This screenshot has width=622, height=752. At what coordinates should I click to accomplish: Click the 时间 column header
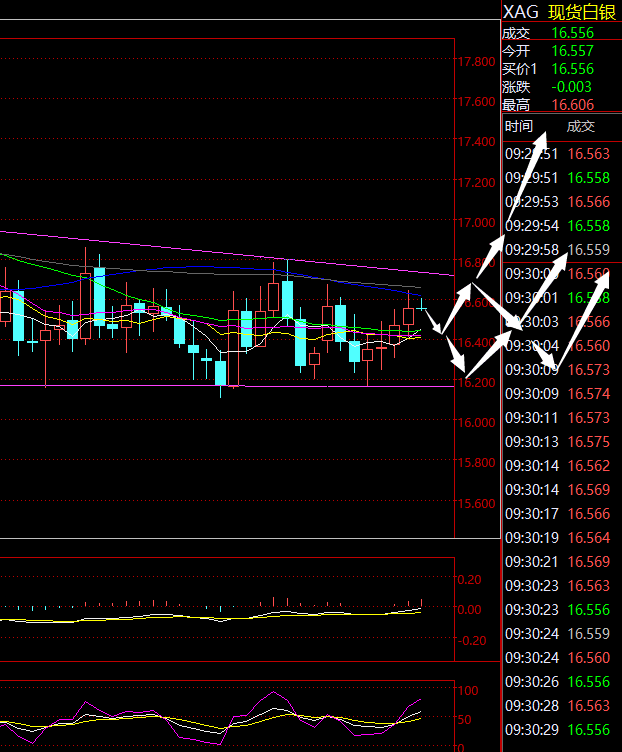[519, 126]
